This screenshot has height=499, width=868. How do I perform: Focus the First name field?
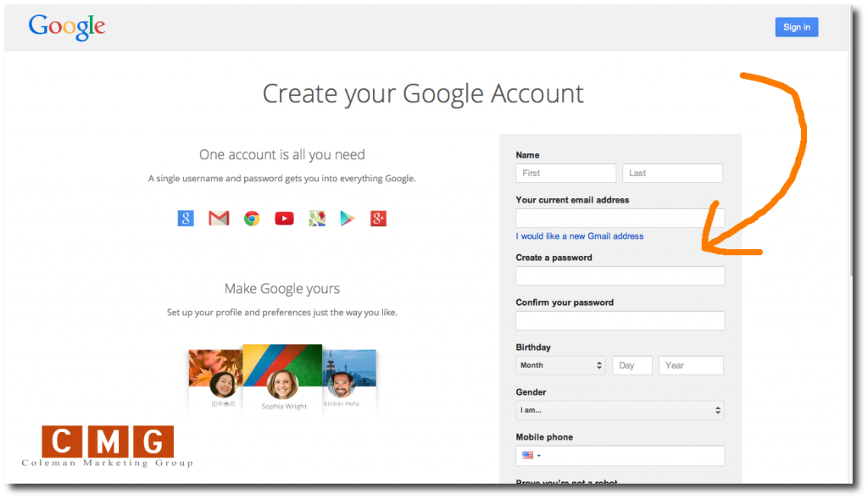click(x=565, y=173)
